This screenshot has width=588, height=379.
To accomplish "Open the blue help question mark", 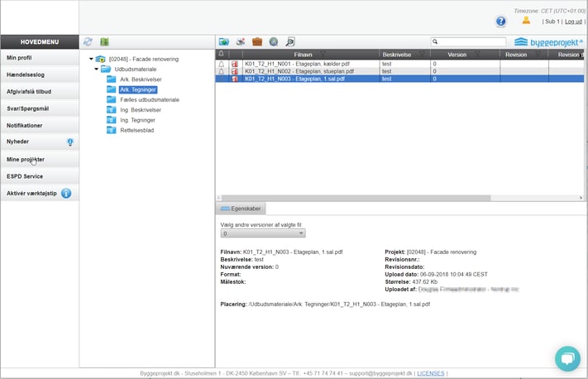I will 501,22.
